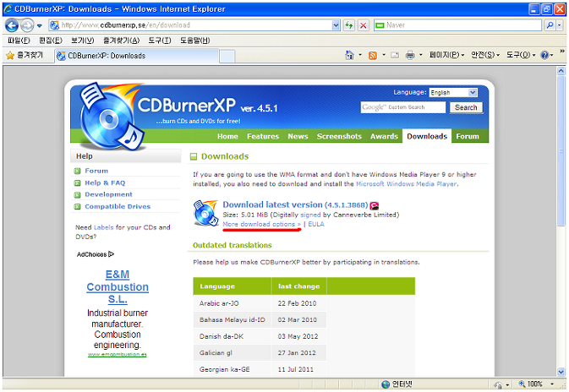This screenshot has height=392, width=569.
Task: Click the disc icon beside download link
Action: 205,213
